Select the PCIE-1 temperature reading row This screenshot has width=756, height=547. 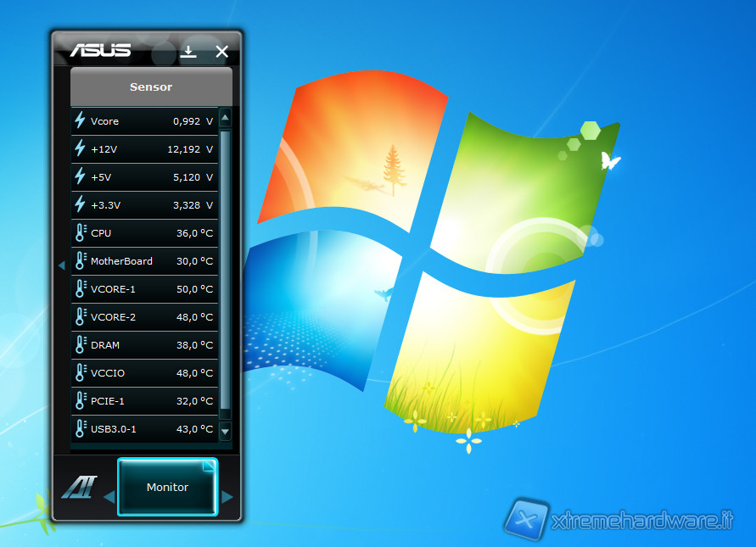144,400
